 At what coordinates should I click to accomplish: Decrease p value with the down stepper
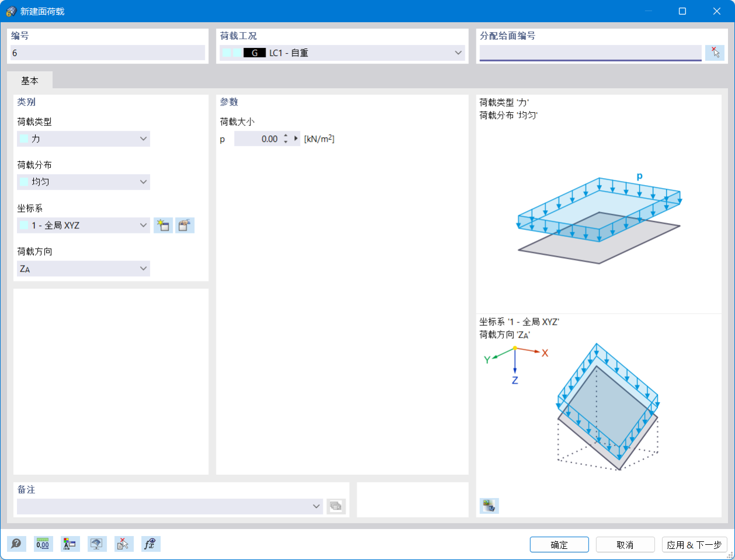pos(285,142)
